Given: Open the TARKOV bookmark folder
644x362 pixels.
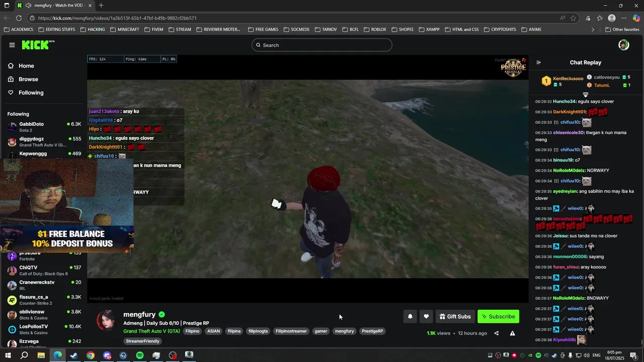Looking at the screenshot, I should tap(326, 30).
